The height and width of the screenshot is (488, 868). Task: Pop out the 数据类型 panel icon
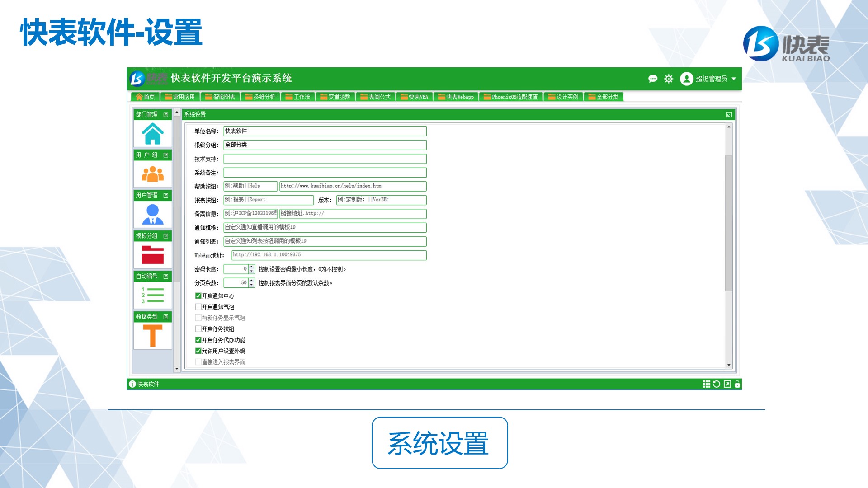(166, 317)
